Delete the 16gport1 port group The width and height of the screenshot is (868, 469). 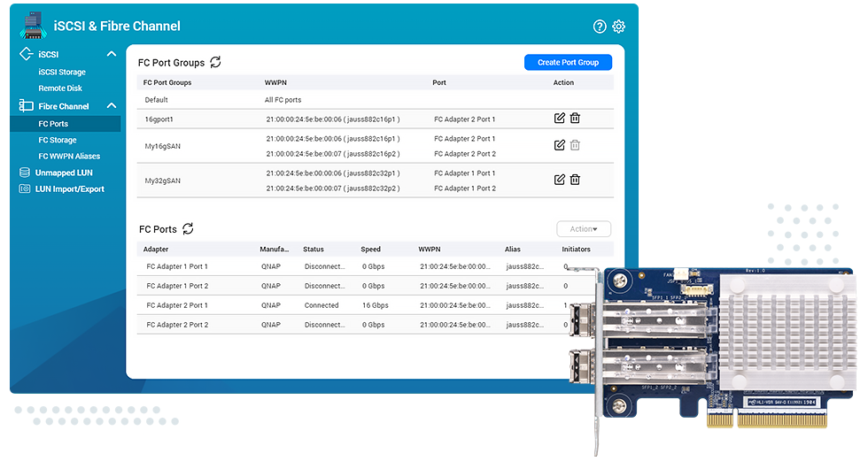[575, 118]
